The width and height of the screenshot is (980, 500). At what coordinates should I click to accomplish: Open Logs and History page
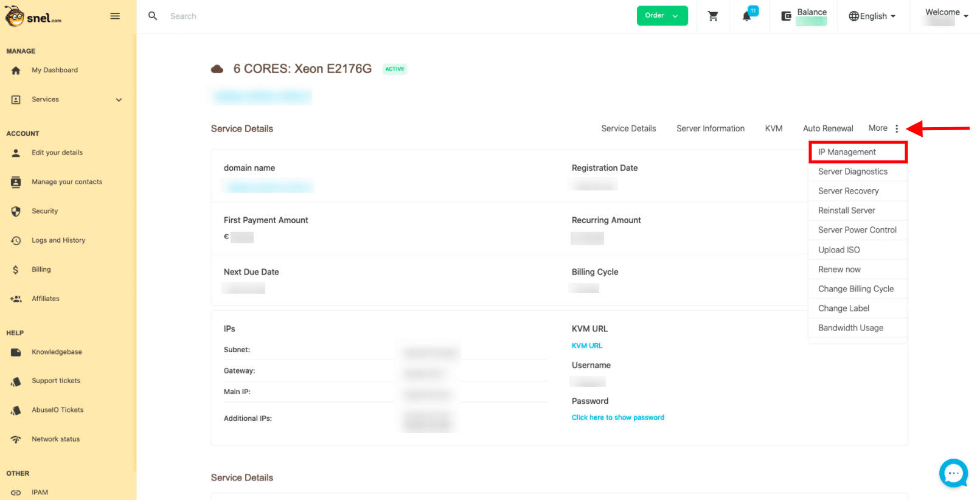[x=58, y=240]
